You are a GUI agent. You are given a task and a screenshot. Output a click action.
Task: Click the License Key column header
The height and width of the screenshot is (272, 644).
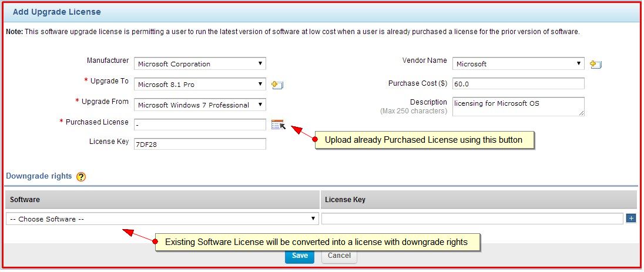tap(479, 200)
